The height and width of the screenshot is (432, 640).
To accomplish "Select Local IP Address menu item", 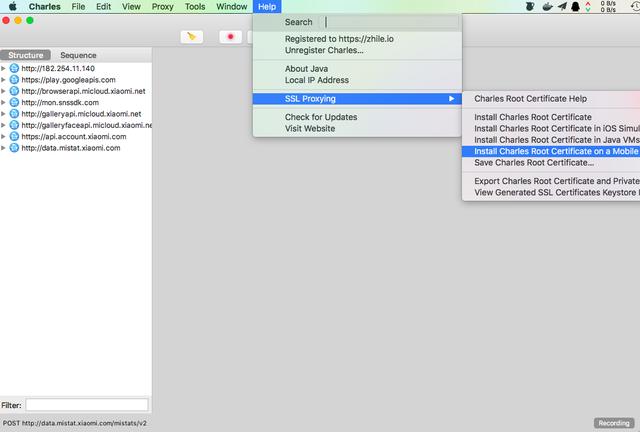I will pyautogui.click(x=357, y=80).
